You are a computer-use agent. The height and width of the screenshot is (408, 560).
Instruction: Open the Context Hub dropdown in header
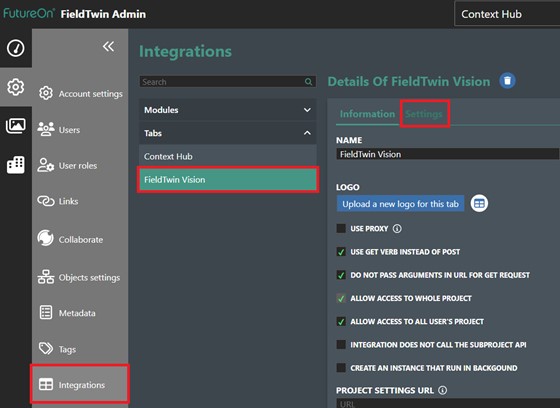pyautogui.click(x=507, y=14)
